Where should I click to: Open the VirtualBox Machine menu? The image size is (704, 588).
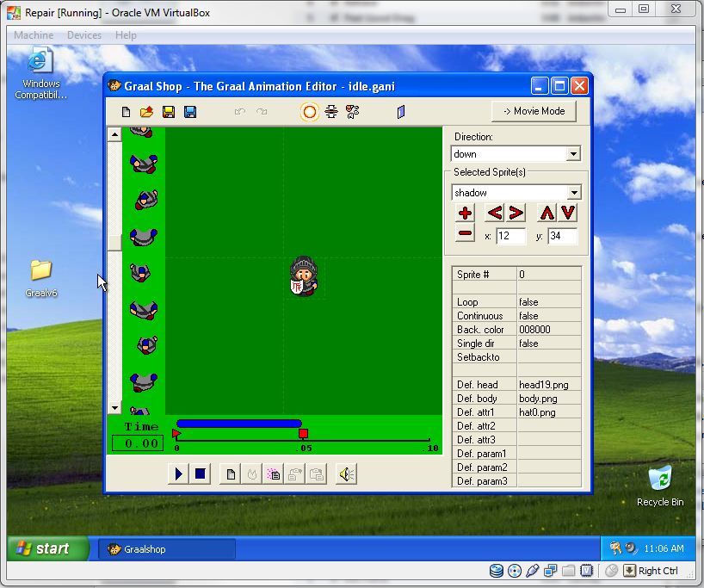[34, 35]
